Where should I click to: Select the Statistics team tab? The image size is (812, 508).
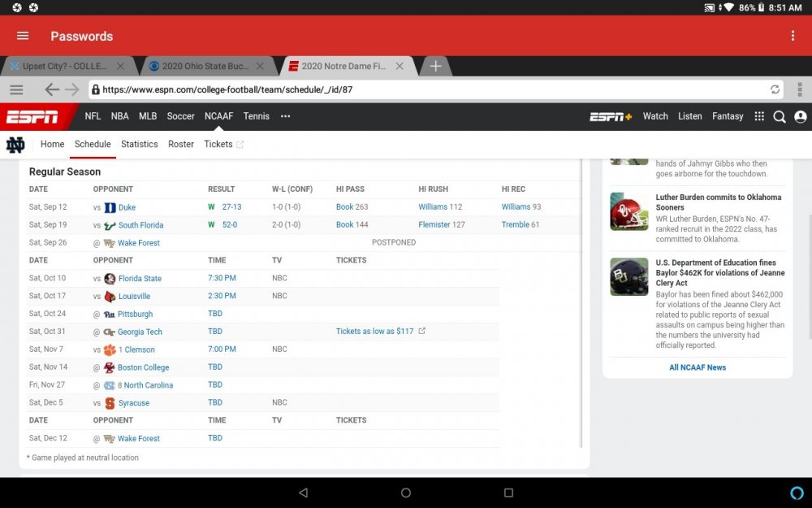[140, 144]
